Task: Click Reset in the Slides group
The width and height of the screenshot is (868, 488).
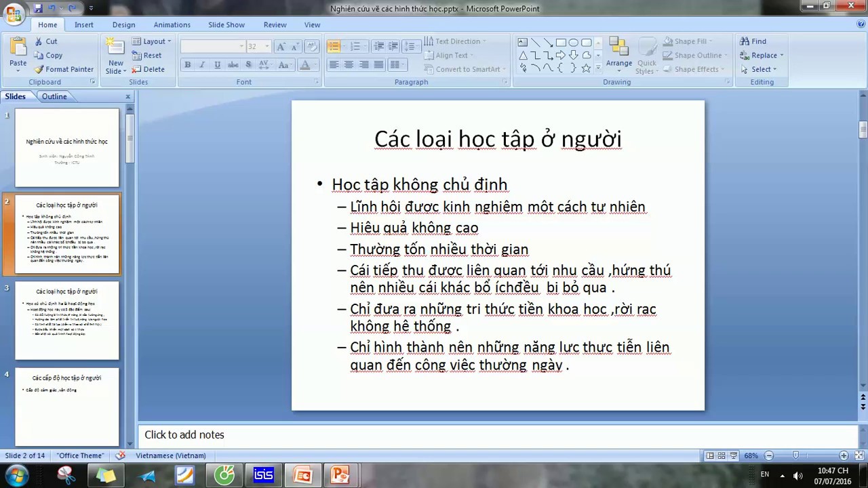Action: point(147,56)
